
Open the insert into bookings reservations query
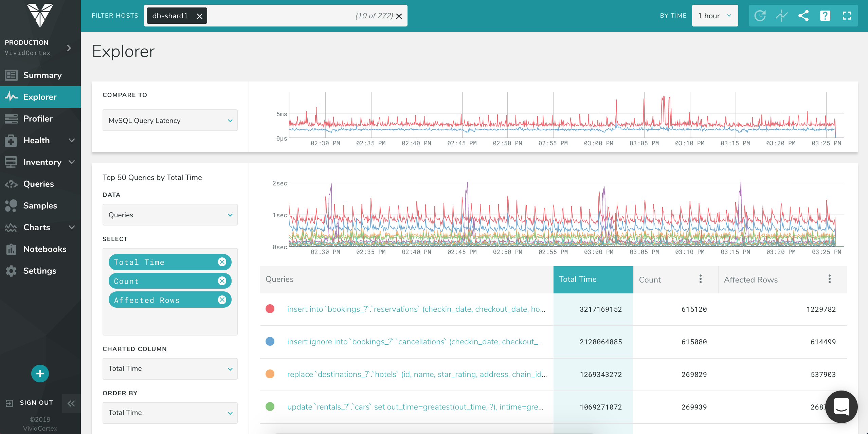pos(416,309)
